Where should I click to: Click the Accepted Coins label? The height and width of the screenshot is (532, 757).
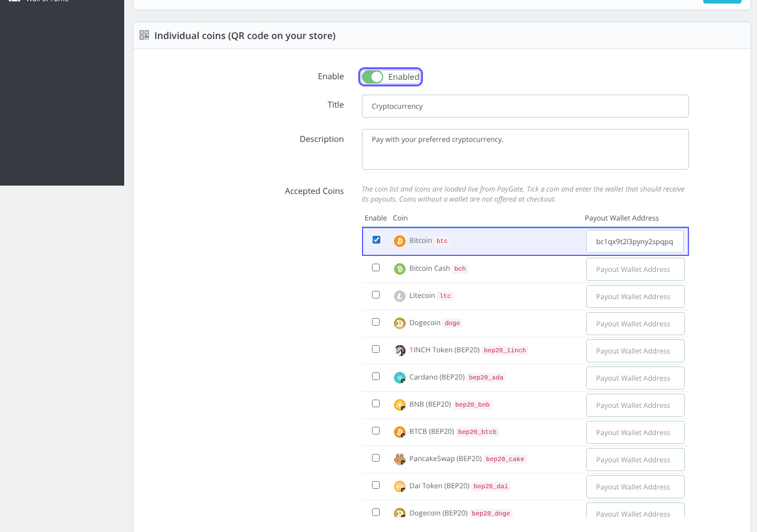click(x=314, y=191)
